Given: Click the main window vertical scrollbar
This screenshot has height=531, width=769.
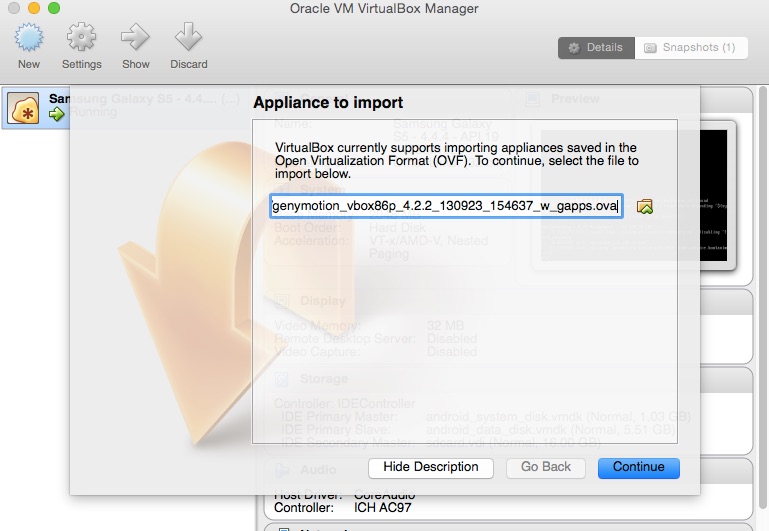Looking at the screenshot, I should pyautogui.click(x=763, y=299).
